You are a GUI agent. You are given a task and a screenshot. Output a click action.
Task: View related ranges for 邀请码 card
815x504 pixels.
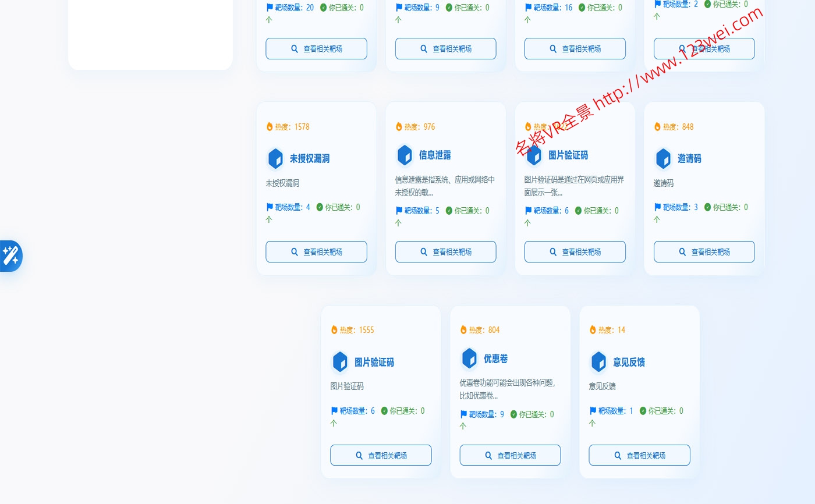point(704,252)
